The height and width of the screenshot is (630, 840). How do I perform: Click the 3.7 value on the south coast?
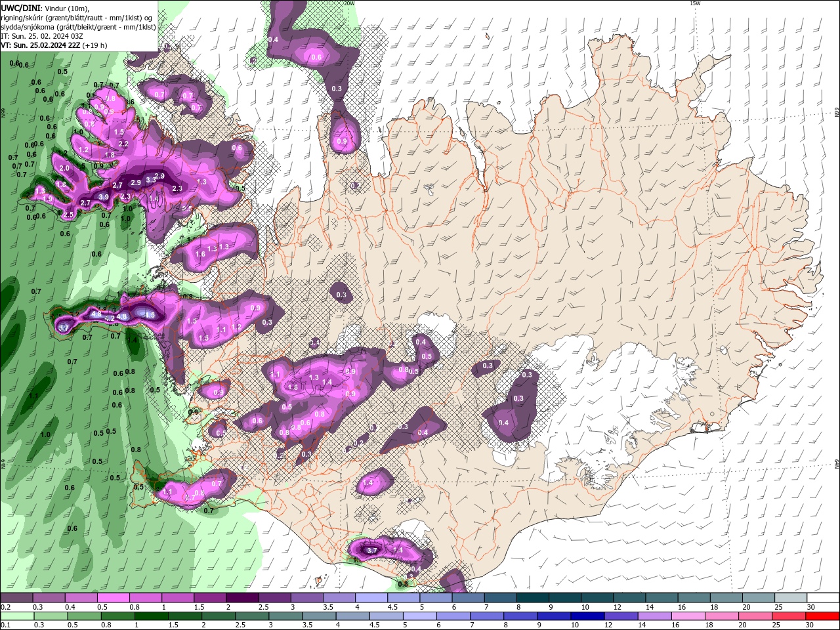click(x=371, y=550)
